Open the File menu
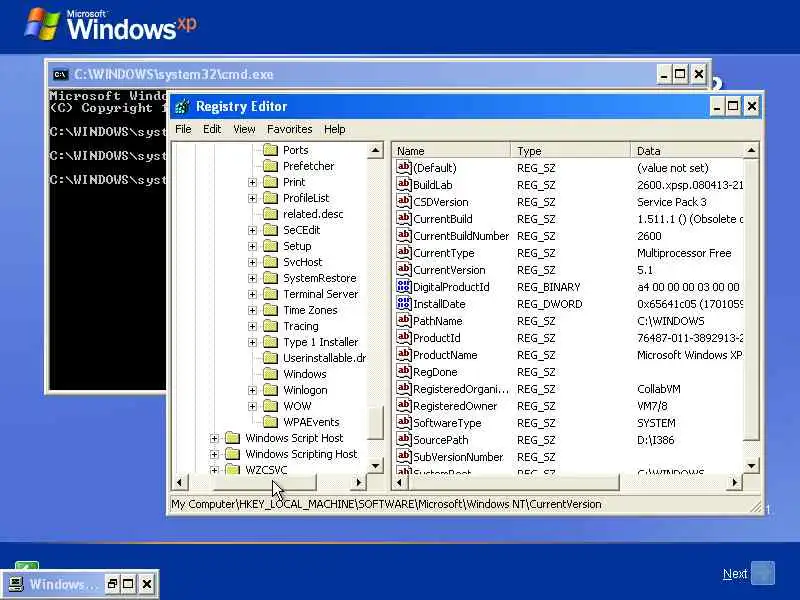The width and height of the screenshot is (800, 600). pyautogui.click(x=183, y=129)
